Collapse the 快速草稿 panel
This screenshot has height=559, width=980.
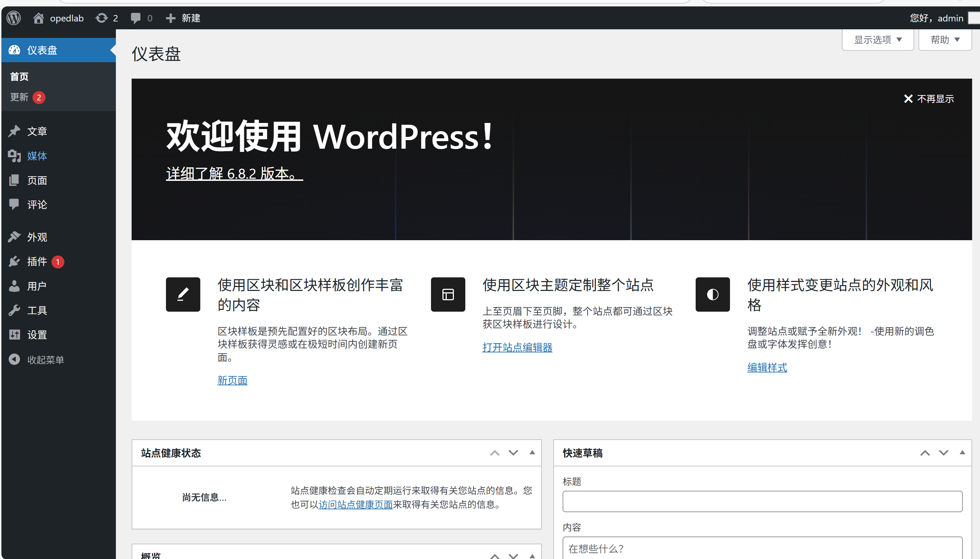(962, 452)
